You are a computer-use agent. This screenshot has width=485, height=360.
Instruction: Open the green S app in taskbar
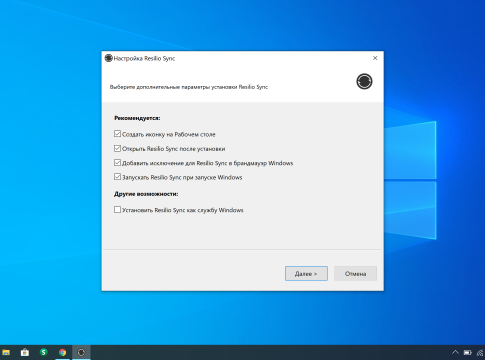[44, 352]
